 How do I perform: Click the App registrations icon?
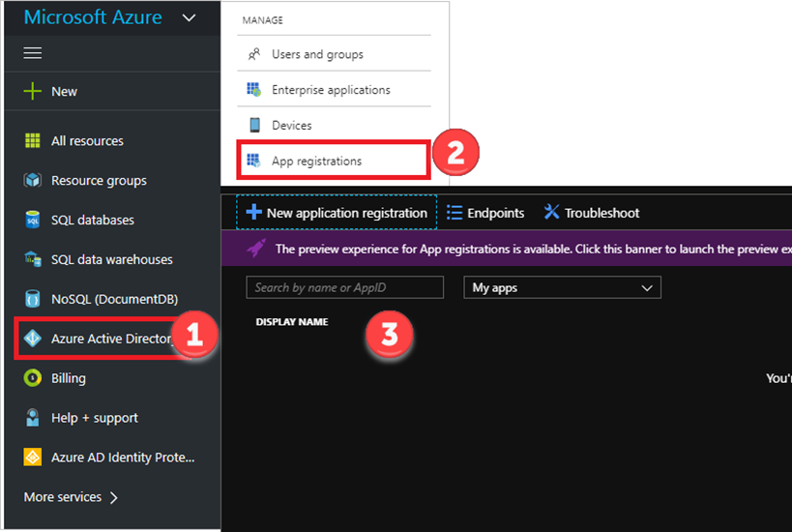(253, 161)
